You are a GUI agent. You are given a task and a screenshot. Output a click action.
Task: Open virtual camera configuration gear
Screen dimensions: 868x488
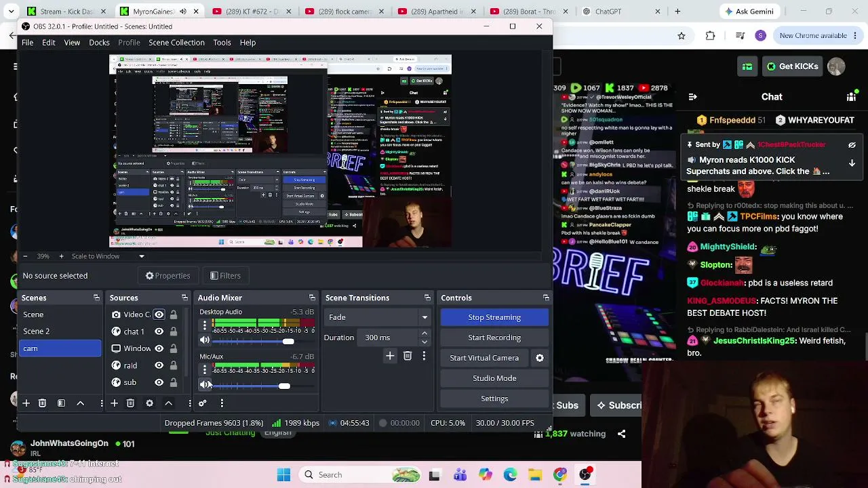point(540,358)
